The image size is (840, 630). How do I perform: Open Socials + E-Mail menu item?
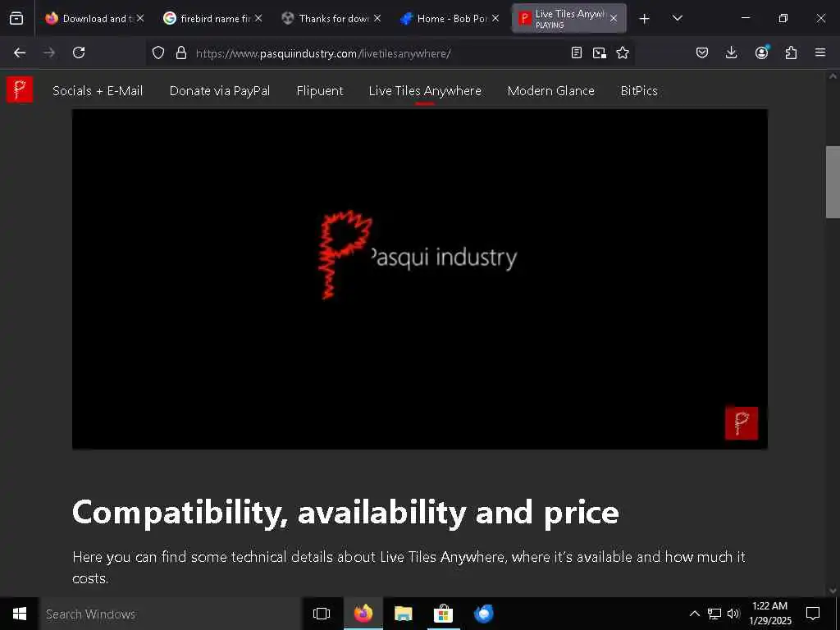[98, 90]
